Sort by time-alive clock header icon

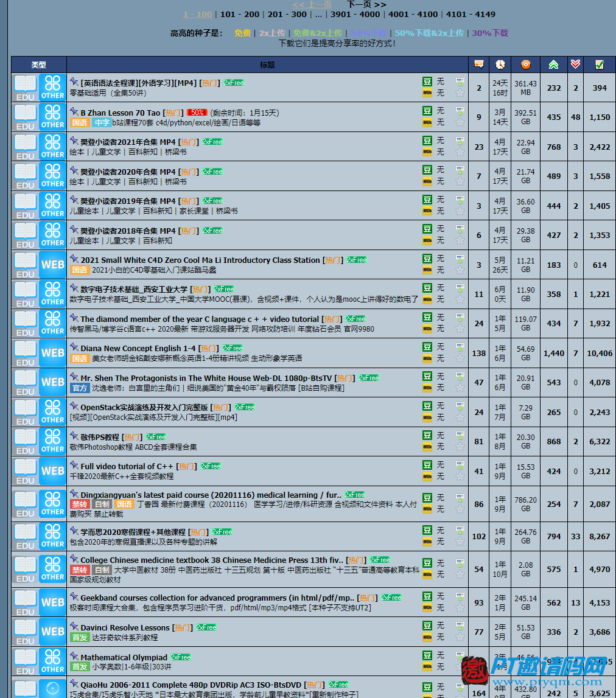point(500,65)
